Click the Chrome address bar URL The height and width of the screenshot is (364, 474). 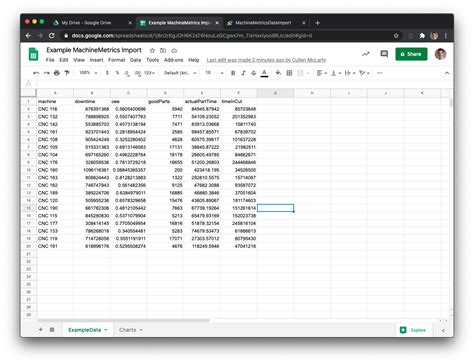click(192, 36)
